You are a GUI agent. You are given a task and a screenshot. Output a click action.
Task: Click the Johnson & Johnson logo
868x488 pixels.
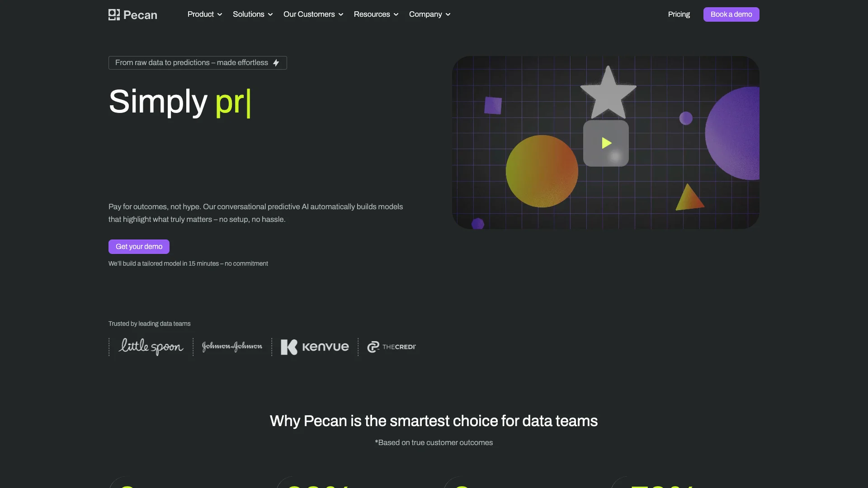232,347
